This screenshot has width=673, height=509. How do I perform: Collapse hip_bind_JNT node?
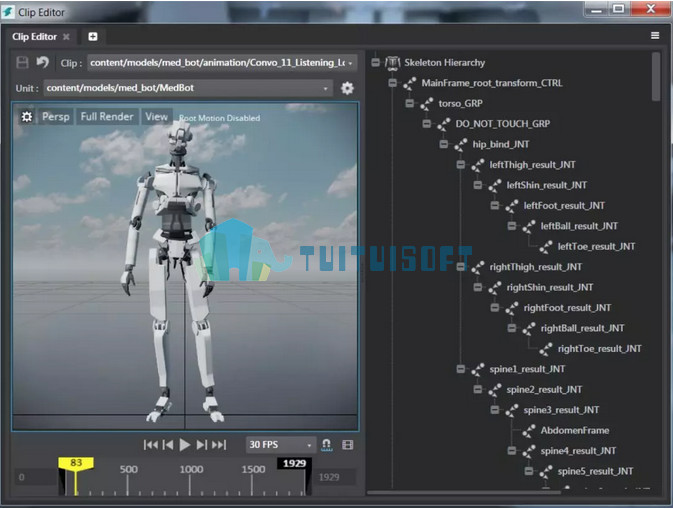[x=444, y=144]
